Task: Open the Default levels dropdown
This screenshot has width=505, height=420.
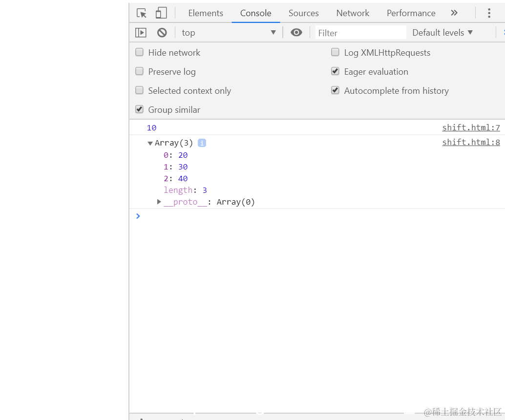Action: 442,33
